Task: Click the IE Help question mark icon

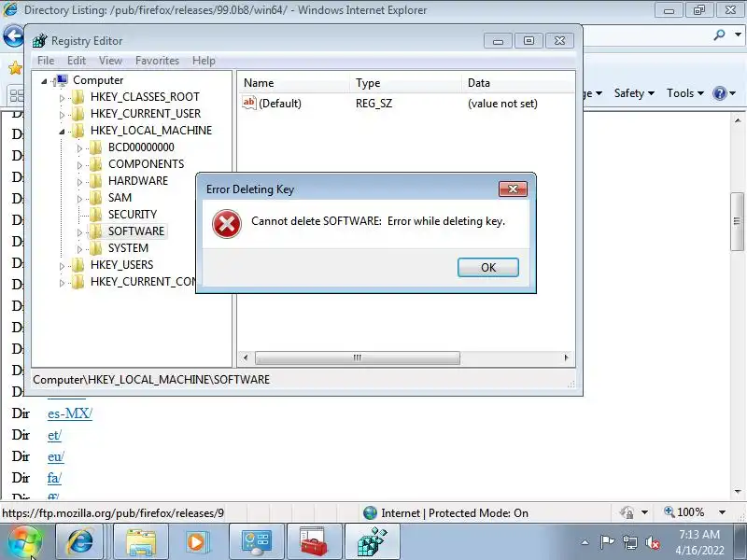Action: pos(719,93)
